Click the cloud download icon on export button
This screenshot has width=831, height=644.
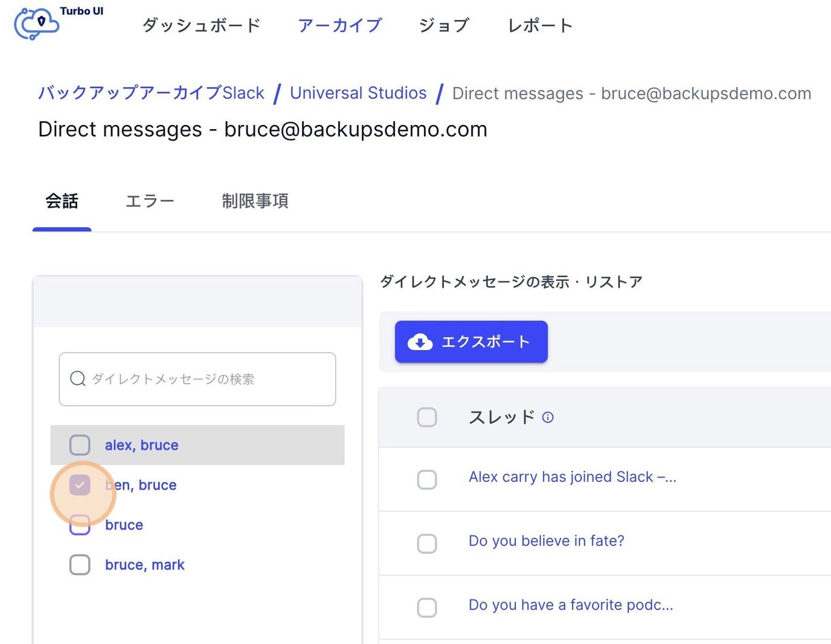422,342
